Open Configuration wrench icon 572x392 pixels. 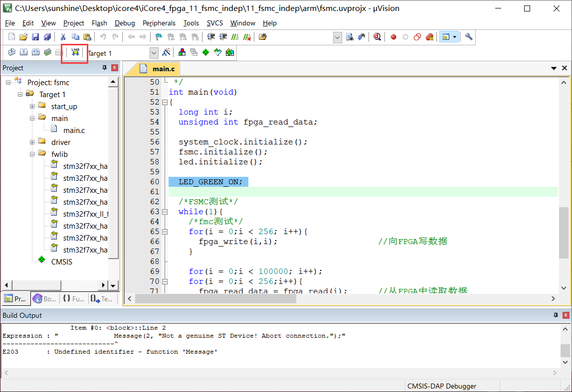tap(468, 37)
